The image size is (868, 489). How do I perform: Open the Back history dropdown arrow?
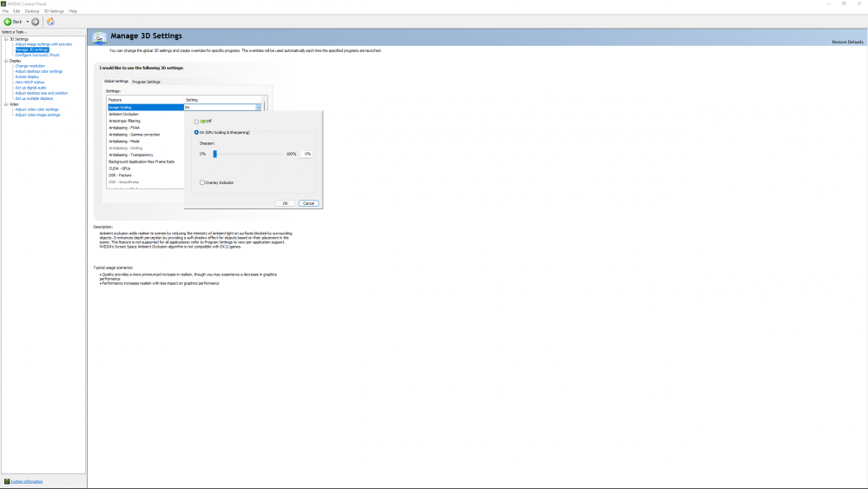[x=28, y=22]
